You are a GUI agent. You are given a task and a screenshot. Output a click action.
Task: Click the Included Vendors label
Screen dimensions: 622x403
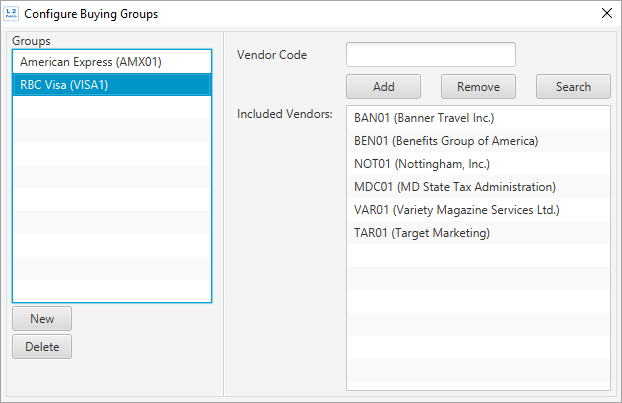click(284, 114)
